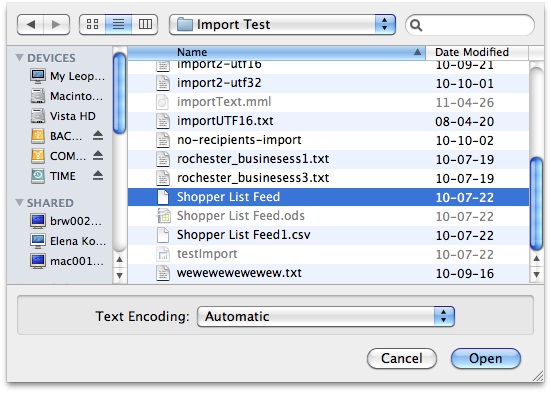Image resolution: width=551 pixels, height=393 pixels.
Task: Select the testImport file
Action: [328, 254]
